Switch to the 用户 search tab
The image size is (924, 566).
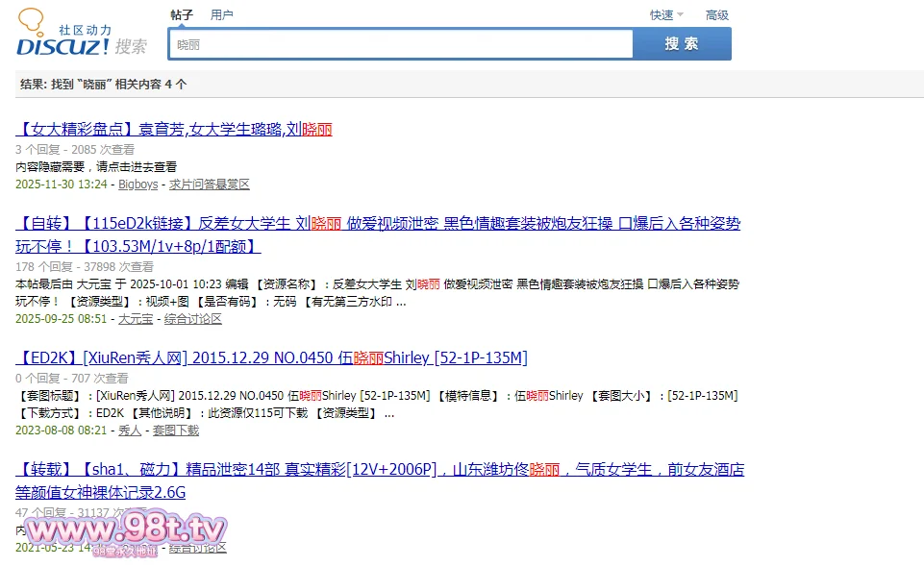222,14
